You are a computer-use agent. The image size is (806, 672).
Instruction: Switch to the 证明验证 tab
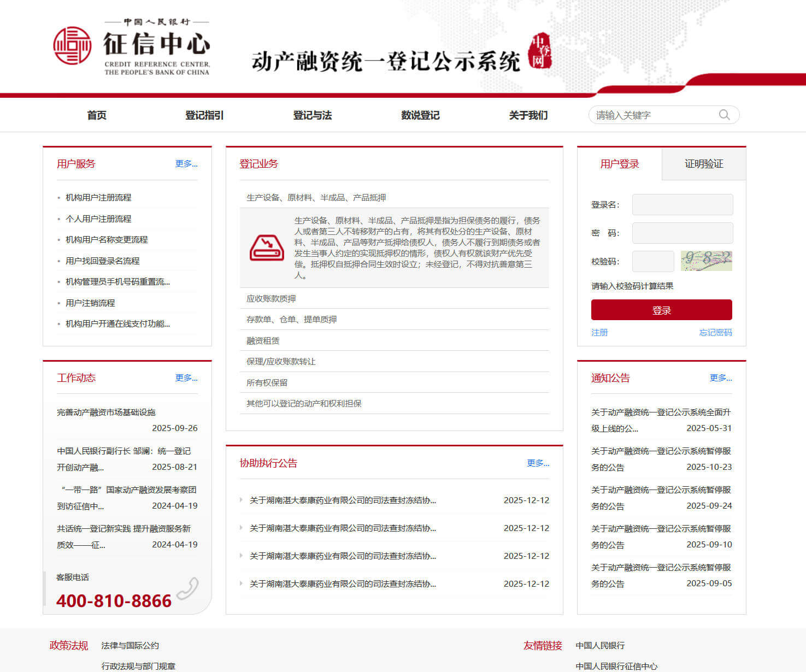pos(703,163)
